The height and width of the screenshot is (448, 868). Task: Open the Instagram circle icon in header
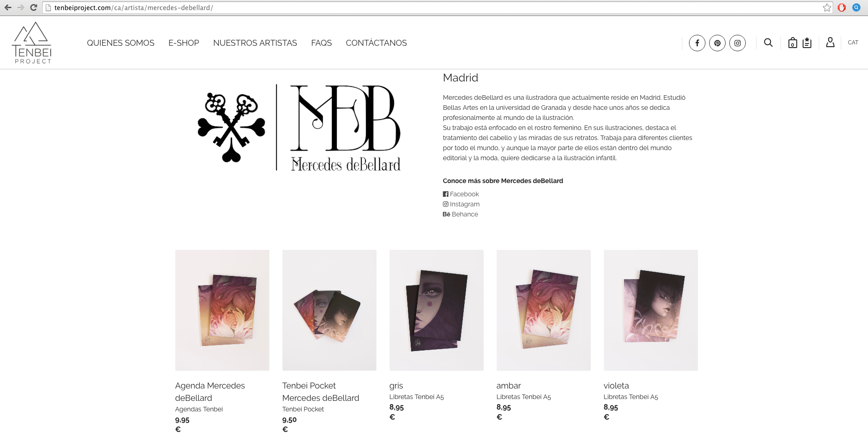tap(737, 43)
